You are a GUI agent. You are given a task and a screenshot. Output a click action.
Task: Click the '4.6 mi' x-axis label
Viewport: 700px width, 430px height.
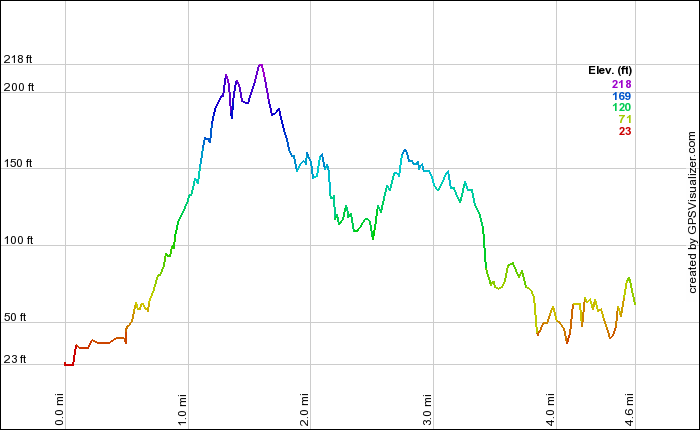(629, 409)
